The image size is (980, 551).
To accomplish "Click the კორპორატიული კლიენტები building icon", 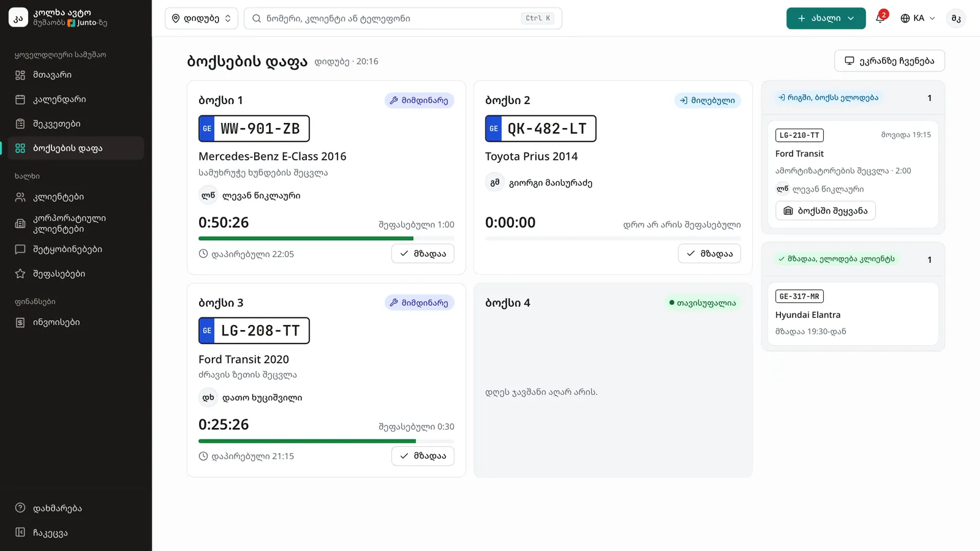I will [x=20, y=223].
